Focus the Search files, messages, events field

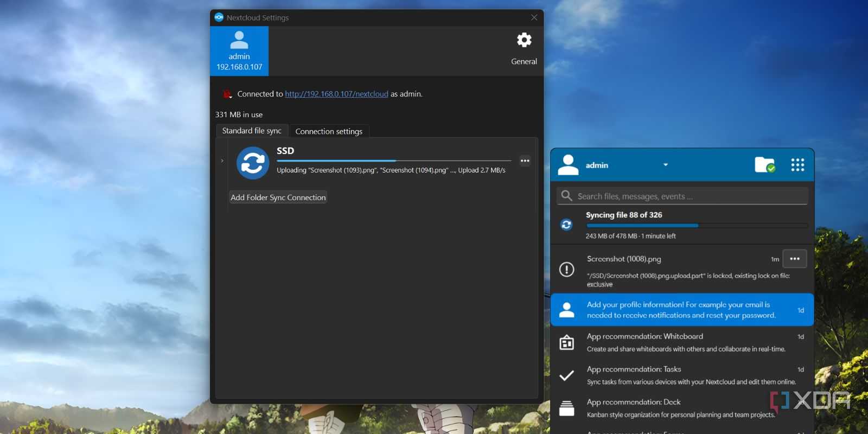pos(682,196)
